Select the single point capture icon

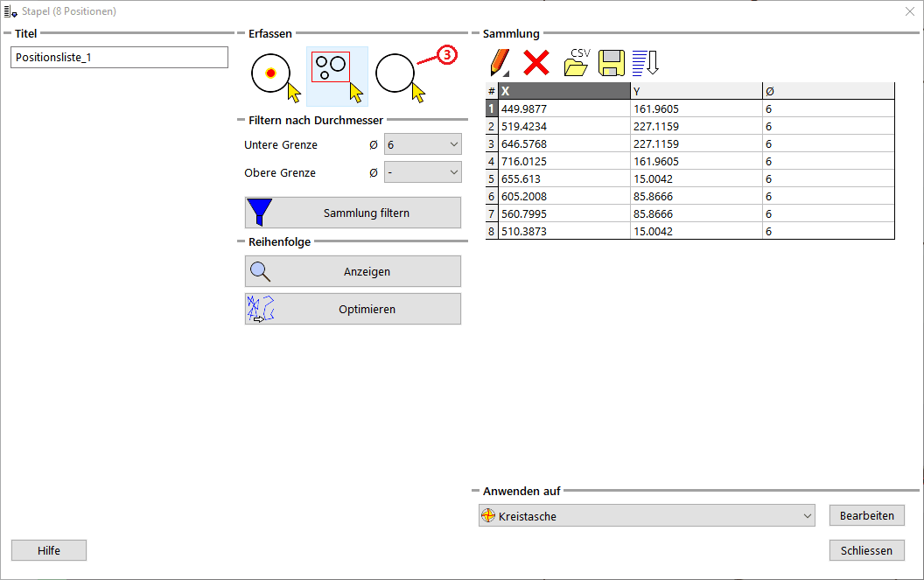point(274,75)
